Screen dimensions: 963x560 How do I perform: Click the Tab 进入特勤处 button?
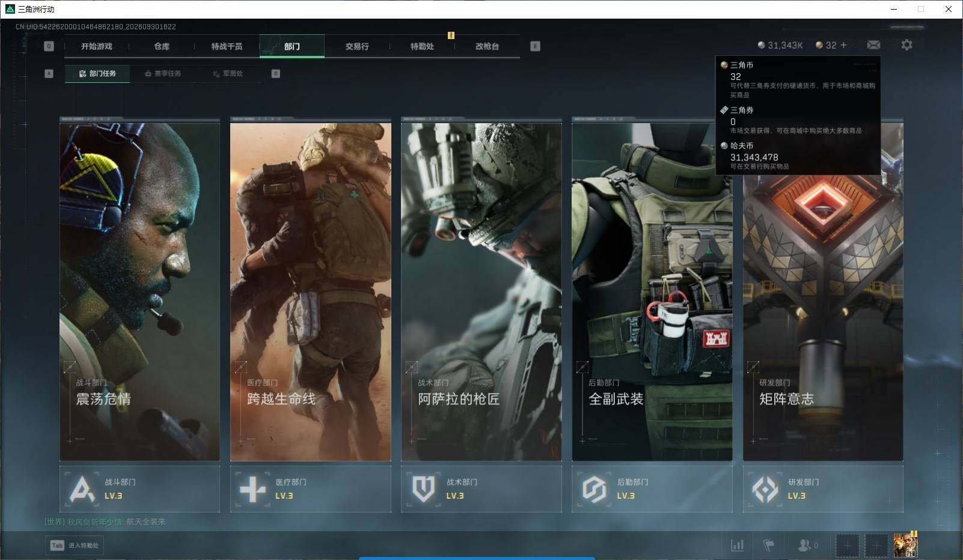[x=75, y=545]
